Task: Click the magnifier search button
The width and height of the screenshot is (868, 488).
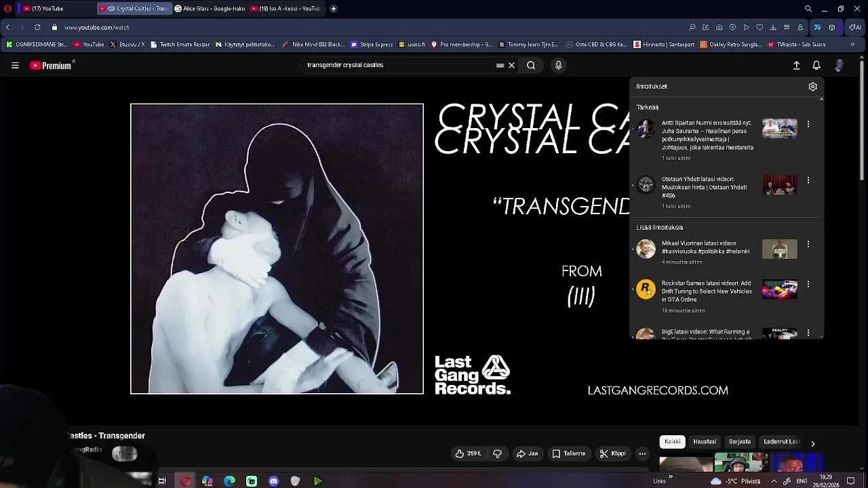Action: coord(531,66)
